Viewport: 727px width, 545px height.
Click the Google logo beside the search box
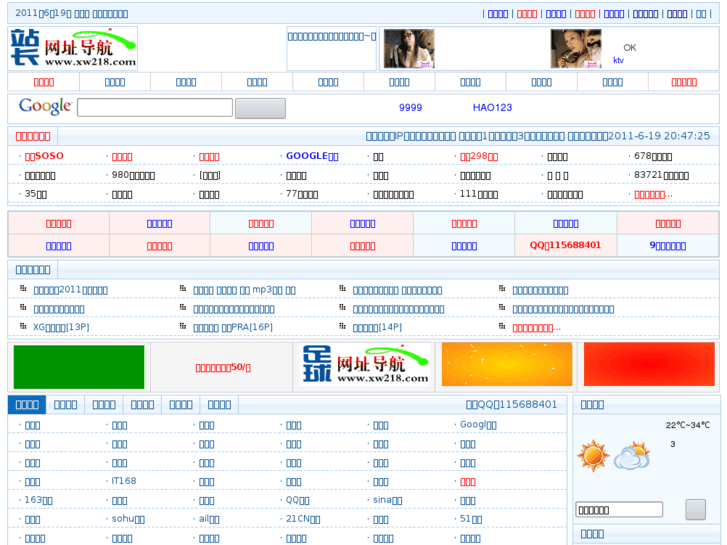[x=45, y=106]
